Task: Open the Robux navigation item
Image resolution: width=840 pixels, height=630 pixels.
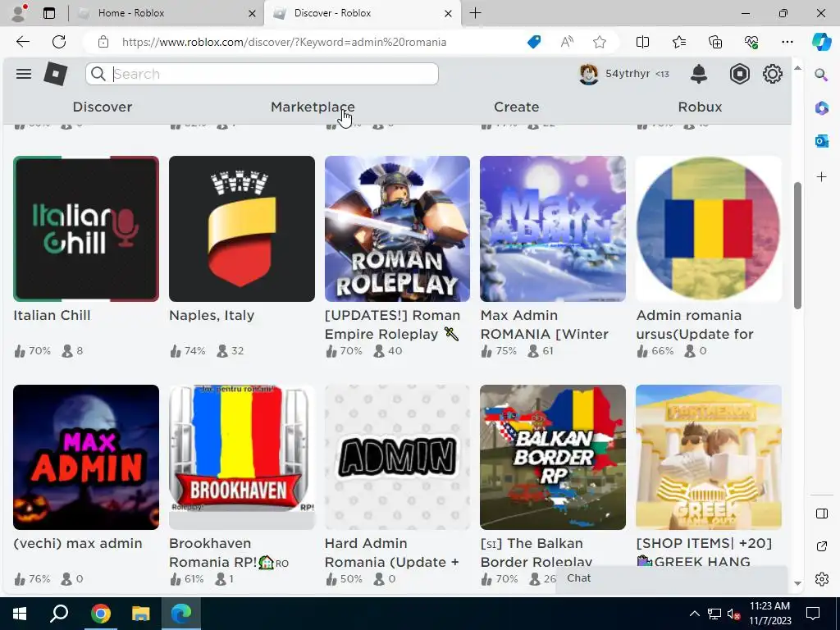Action: 701,107
